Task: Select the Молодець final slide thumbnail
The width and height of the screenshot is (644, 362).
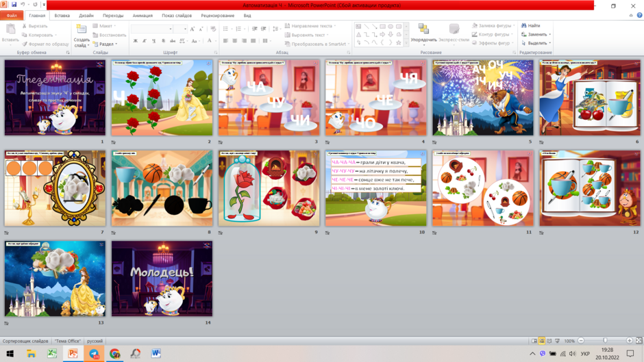Action: [x=162, y=279]
